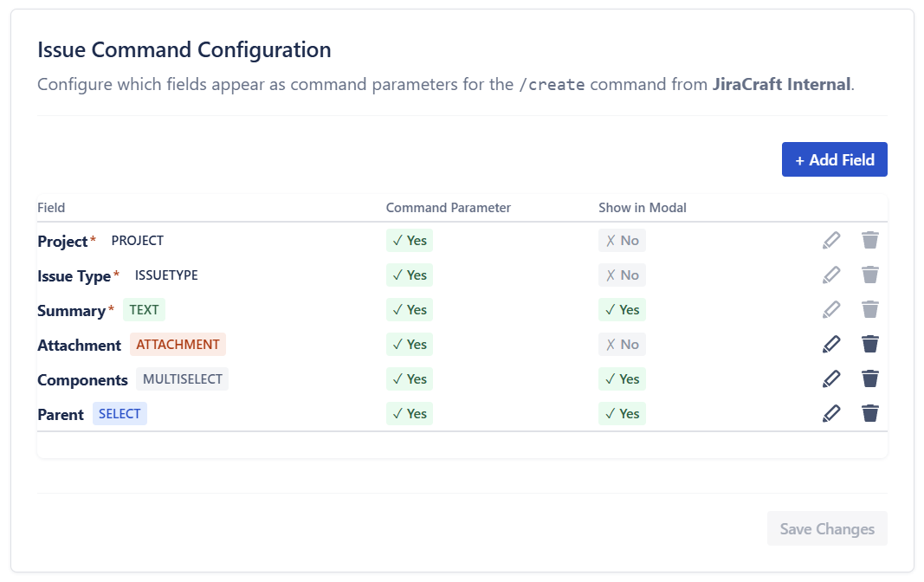Edit the Parent field
The image size is (924, 582).
coord(830,414)
